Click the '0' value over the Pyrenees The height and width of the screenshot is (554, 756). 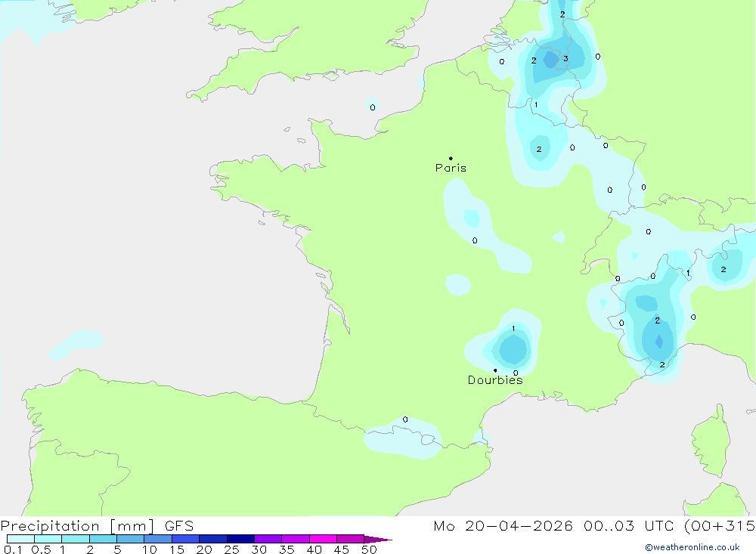[x=405, y=419]
